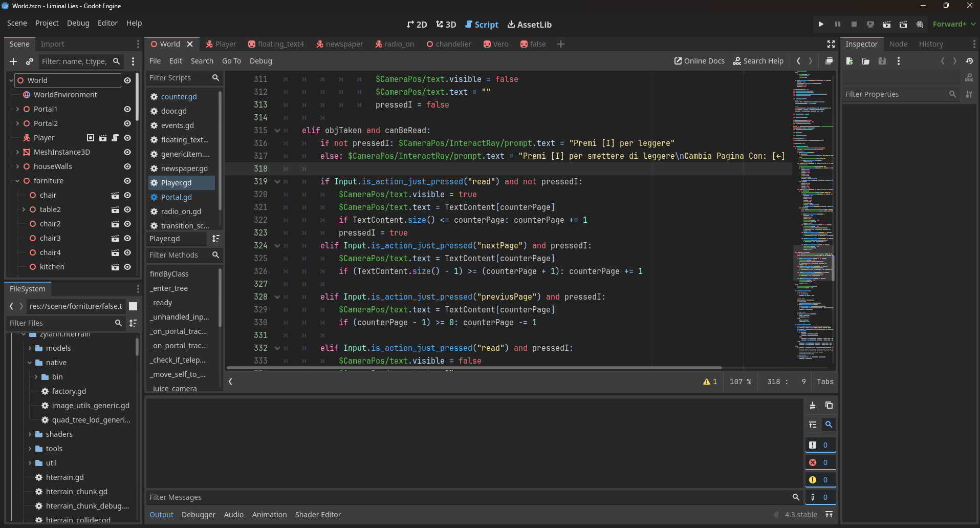The image size is (980, 528).
Task: Create new resource in Inspector
Action: [x=850, y=61]
